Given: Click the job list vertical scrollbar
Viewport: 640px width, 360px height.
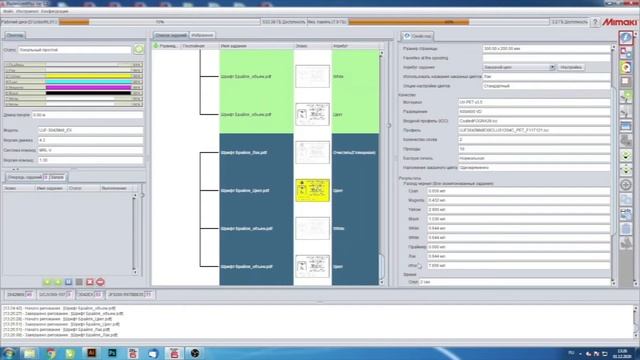Looking at the screenshot, I should point(382,167).
